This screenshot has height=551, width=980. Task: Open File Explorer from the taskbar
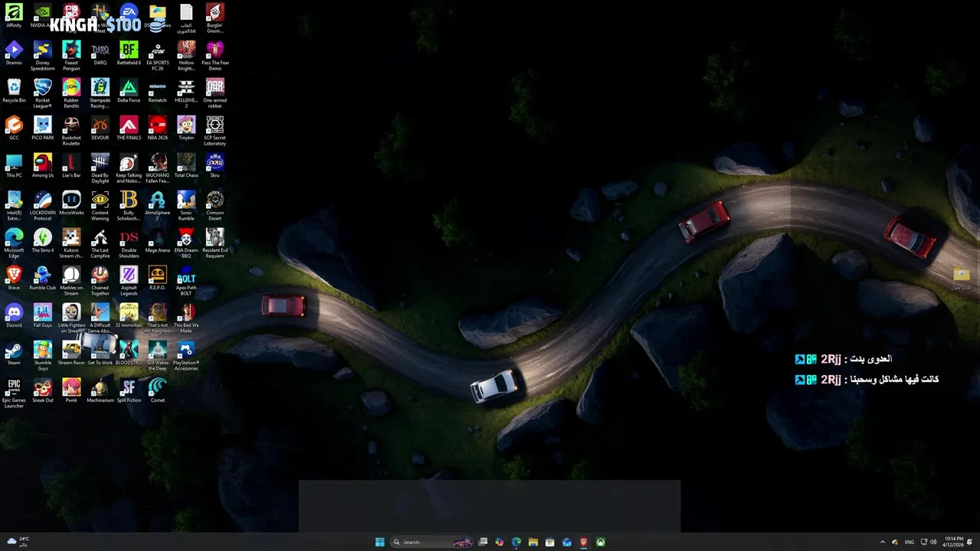click(534, 542)
